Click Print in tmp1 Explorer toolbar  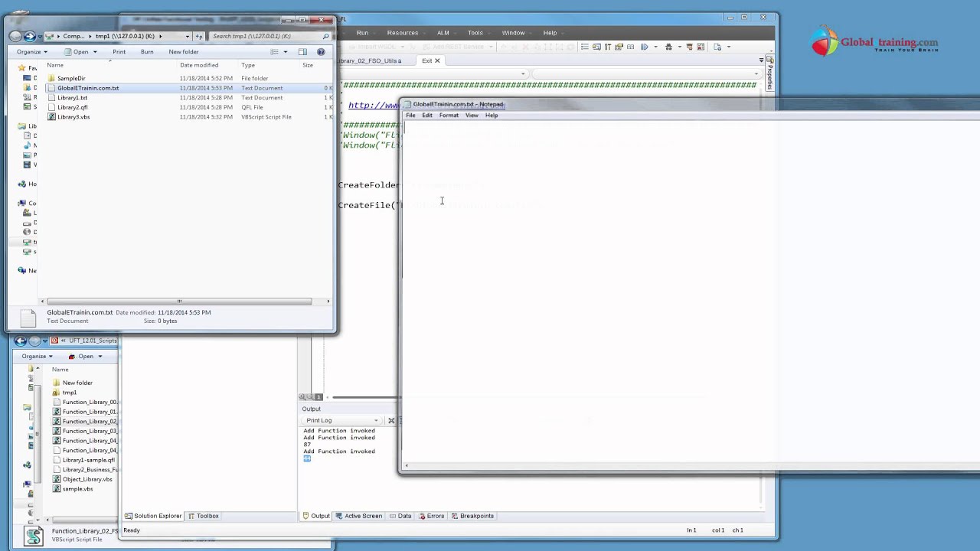(x=119, y=52)
